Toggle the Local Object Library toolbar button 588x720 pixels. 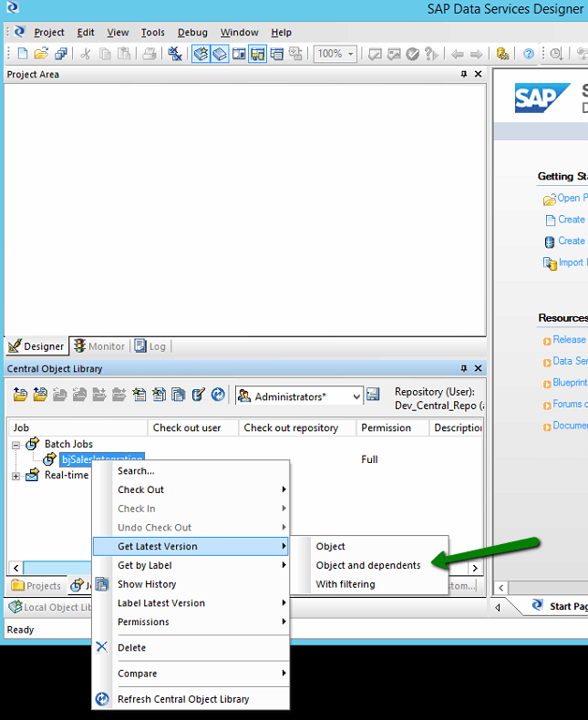(201, 54)
